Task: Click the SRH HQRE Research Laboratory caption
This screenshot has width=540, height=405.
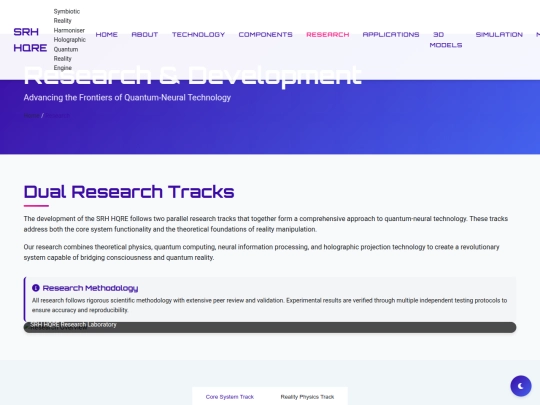Action: pos(73,324)
